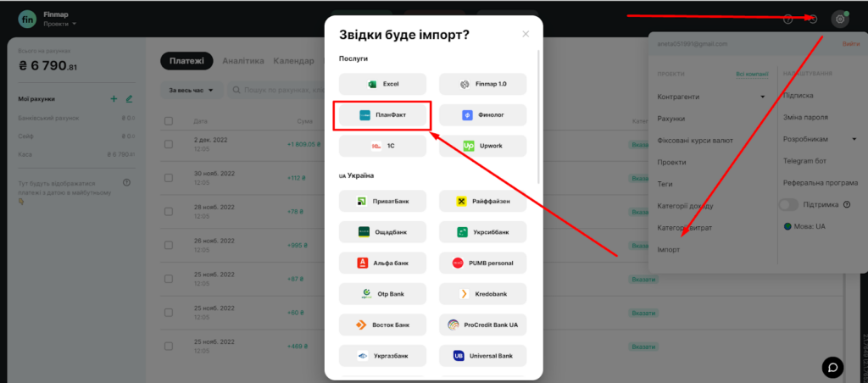Screen dimensions: 868x383
Task: Click the payments search field
Action: [277, 90]
